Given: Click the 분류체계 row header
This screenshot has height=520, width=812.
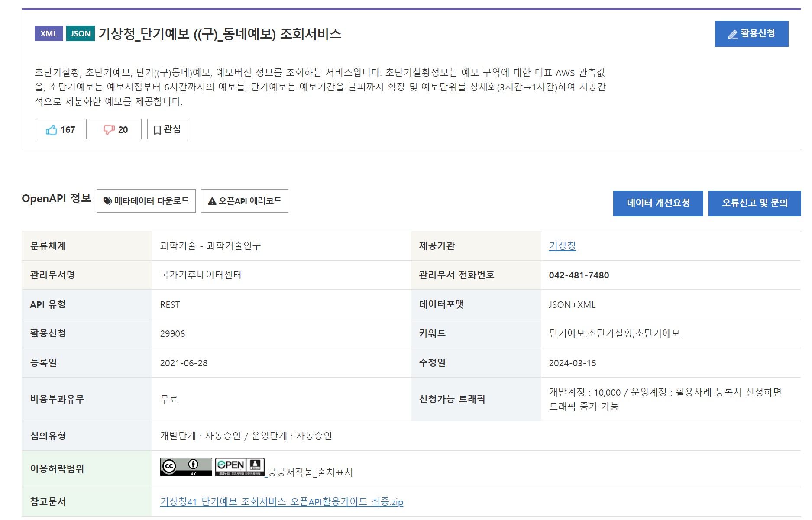Looking at the screenshot, I should 87,246.
